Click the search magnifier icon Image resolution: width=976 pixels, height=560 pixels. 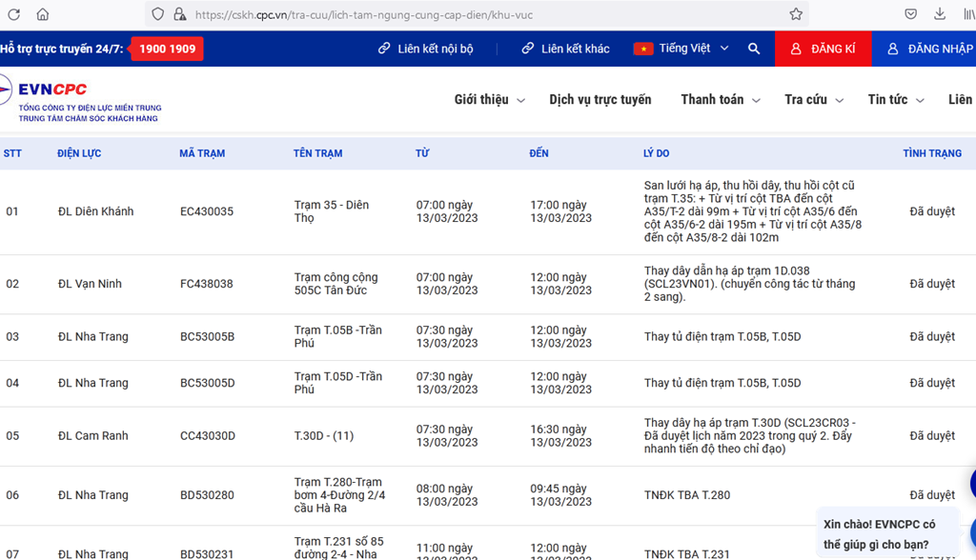click(x=754, y=49)
